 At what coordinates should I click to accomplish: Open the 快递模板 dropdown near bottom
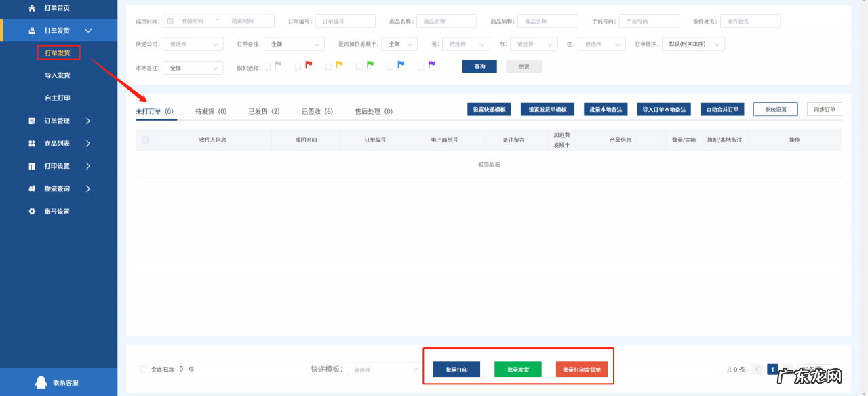383,369
